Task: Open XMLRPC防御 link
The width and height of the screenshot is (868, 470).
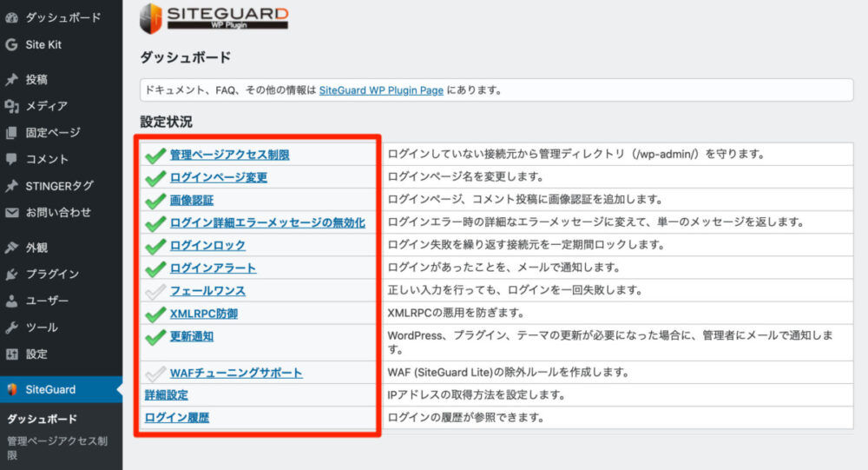Action: coord(204,314)
